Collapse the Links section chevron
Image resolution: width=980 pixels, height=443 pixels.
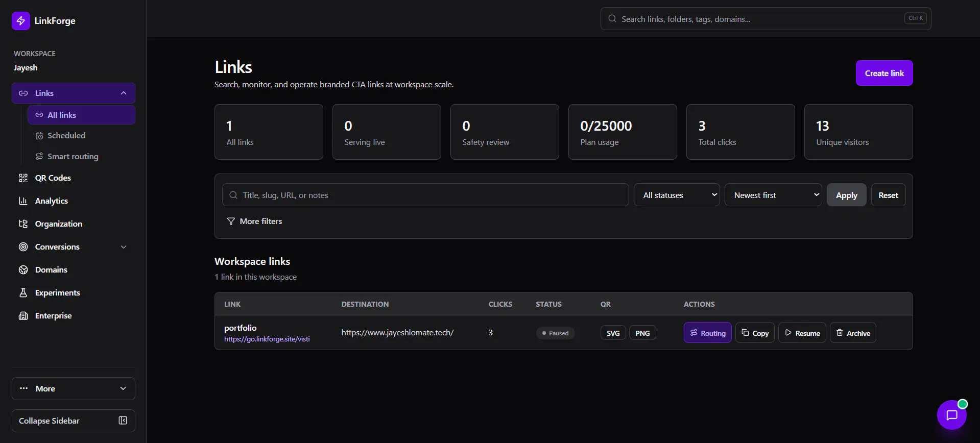pyautogui.click(x=124, y=93)
